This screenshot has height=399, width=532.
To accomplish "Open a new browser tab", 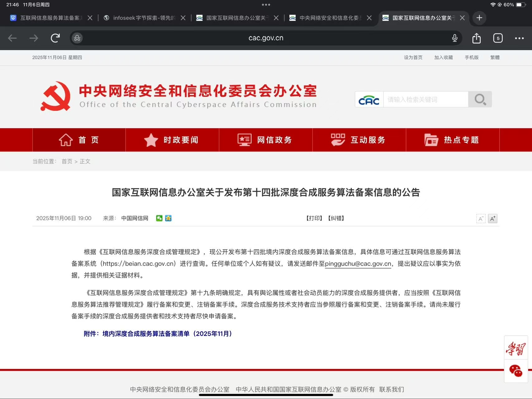I will point(479,18).
